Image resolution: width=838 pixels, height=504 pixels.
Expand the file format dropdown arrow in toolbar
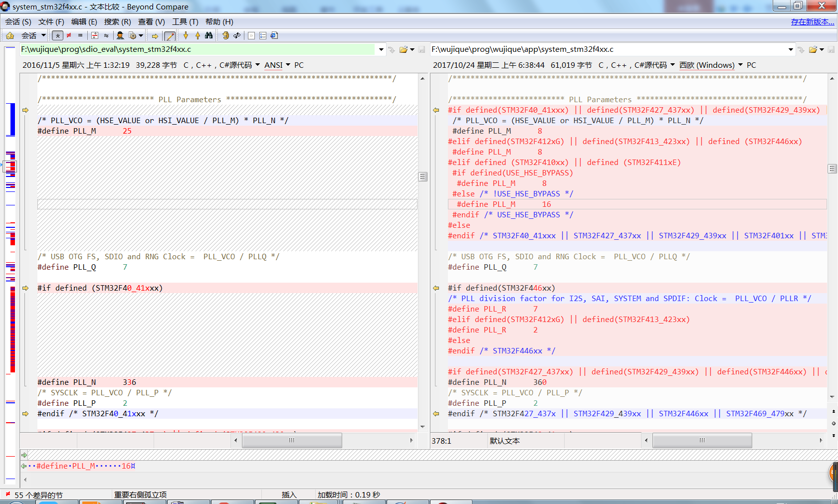(x=141, y=35)
